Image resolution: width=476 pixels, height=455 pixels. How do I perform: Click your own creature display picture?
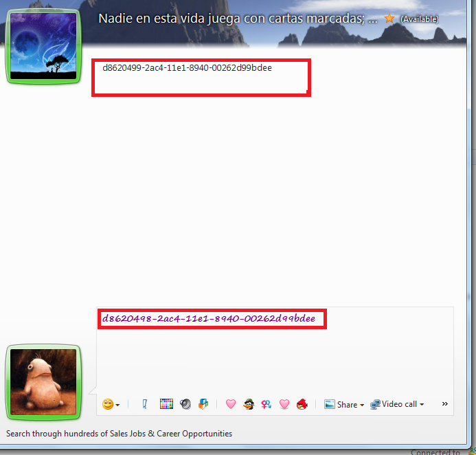click(x=43, y=380)
